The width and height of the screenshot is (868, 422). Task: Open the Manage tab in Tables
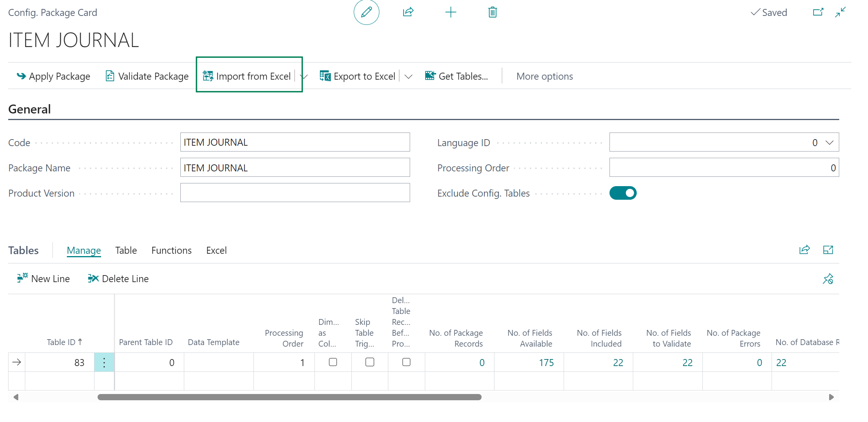click(x=84, y=251)
